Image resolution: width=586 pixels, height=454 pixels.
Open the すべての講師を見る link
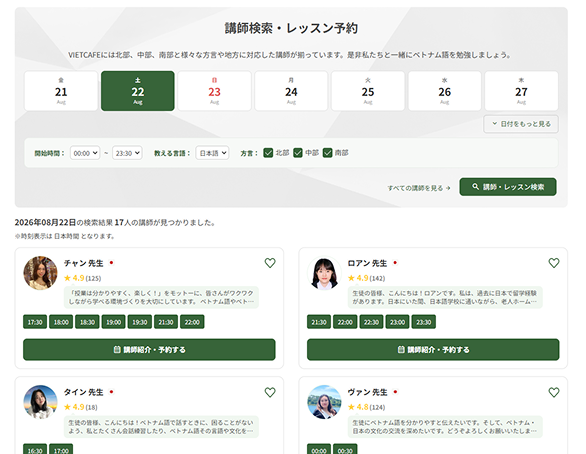click(419, 188)
